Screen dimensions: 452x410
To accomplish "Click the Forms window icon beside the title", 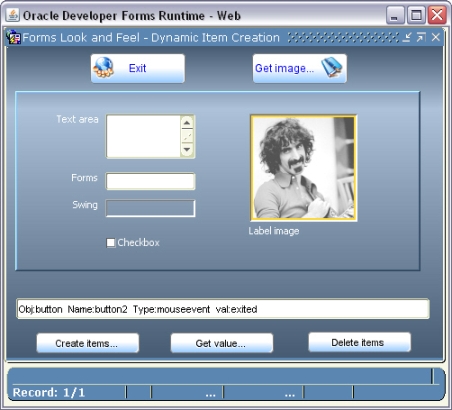I will coord(14,37).
